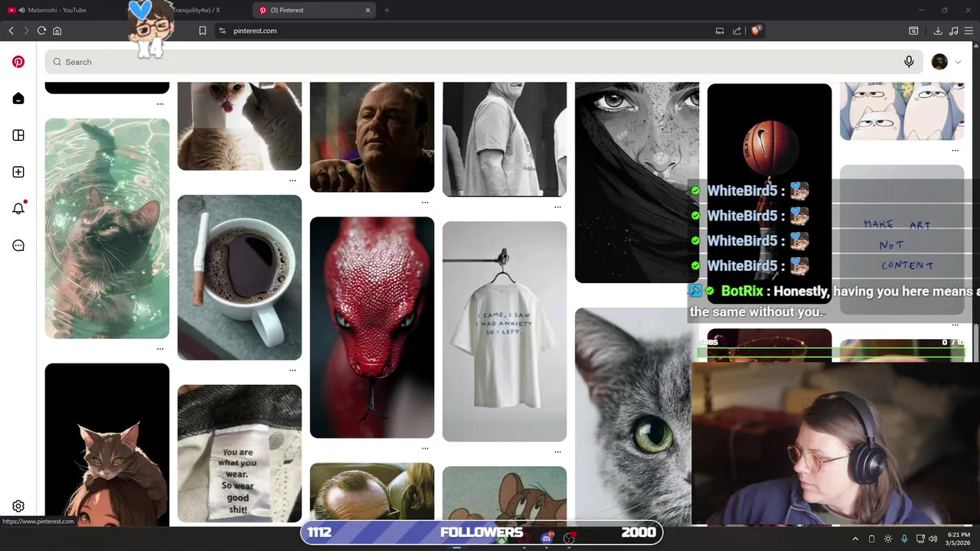The width and height of the screenshot is (980, 551).
Task: Expand the accounts chevron beside profile avatar
Action: 958,62
